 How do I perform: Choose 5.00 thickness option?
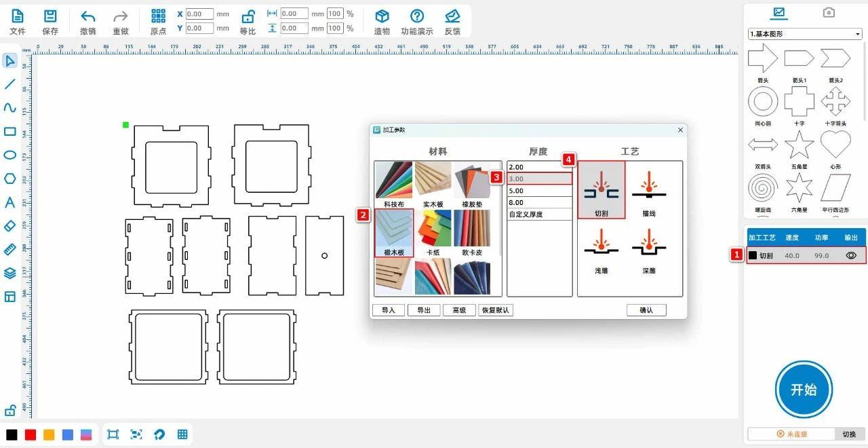[539, 191]
